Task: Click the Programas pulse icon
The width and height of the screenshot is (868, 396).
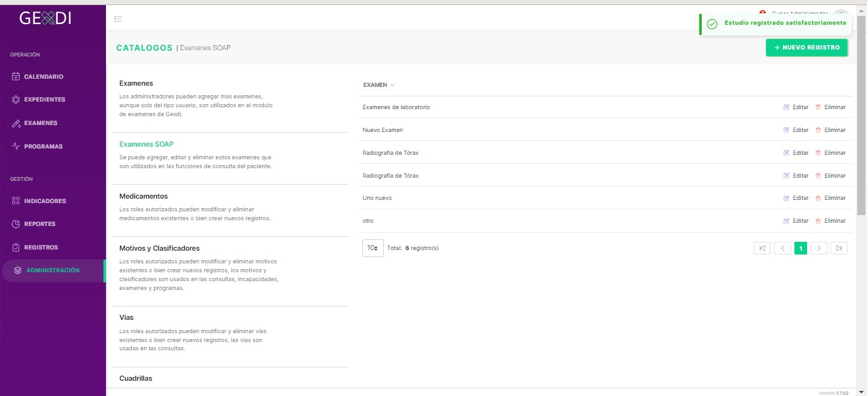Action: [x=16, y=147]
